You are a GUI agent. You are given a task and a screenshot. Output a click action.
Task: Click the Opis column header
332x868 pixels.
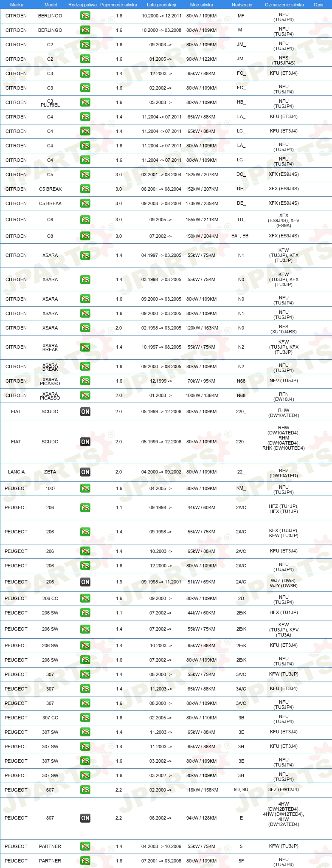pyautogui.click(x=318, y=5)
